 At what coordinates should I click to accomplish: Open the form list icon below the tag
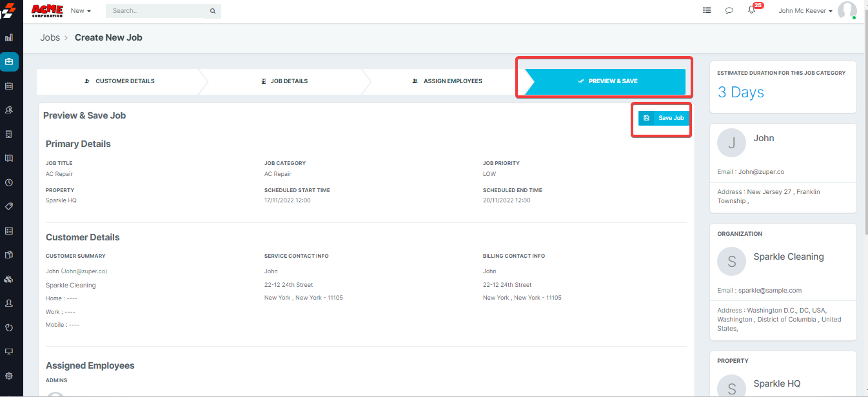9,231
